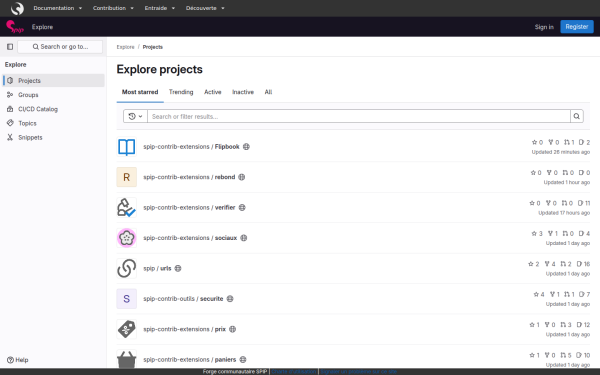Viewport: 600px width, 375px height.
Task: Open the spip-contrib-extensions / Flipbook project link
Action: point(191,147)
